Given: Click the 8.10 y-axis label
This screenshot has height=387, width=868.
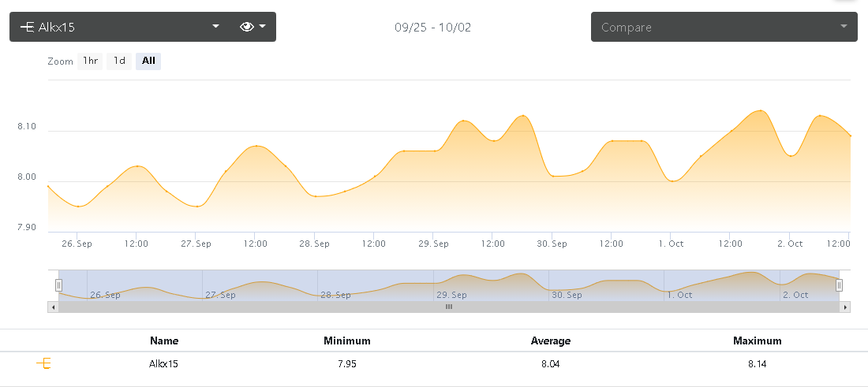Looking at the screenshot, I should coord(27,127).
